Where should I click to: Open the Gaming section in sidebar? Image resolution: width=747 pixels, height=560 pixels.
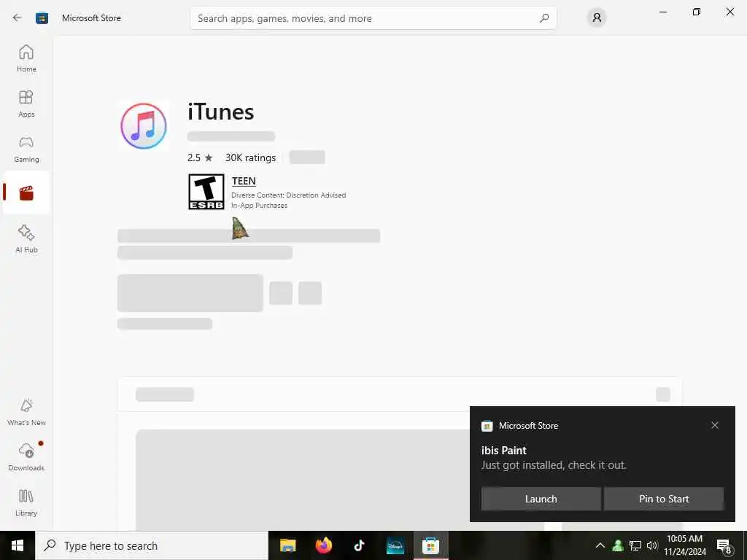point(26,149)
